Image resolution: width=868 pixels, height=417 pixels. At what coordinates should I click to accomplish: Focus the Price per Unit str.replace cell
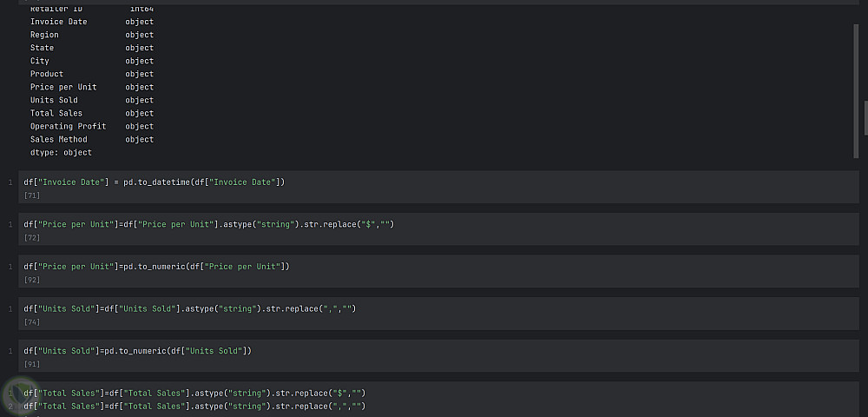(x=209, y=224)
